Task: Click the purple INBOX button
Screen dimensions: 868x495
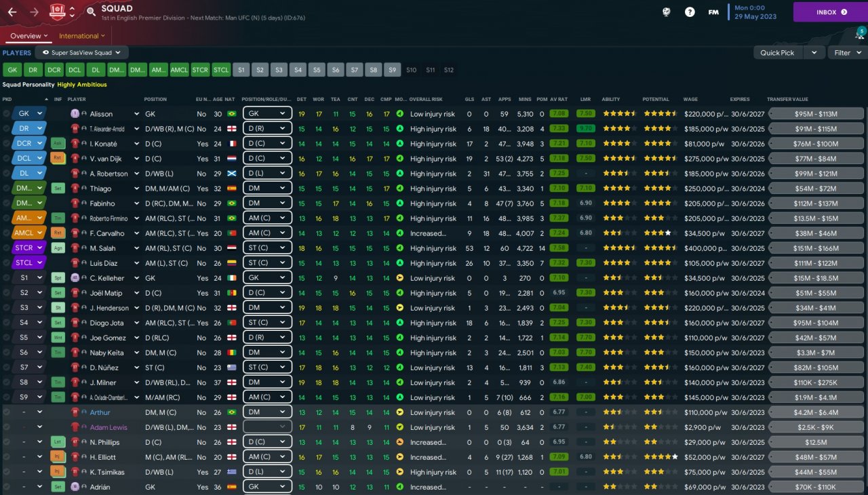Action: (x=831, y=12)
